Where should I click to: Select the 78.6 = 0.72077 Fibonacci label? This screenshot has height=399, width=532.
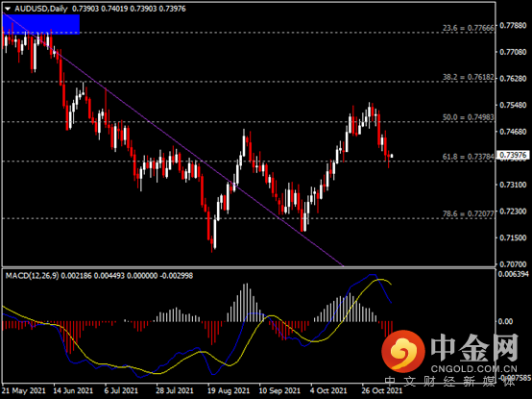[x=469, y=213]
